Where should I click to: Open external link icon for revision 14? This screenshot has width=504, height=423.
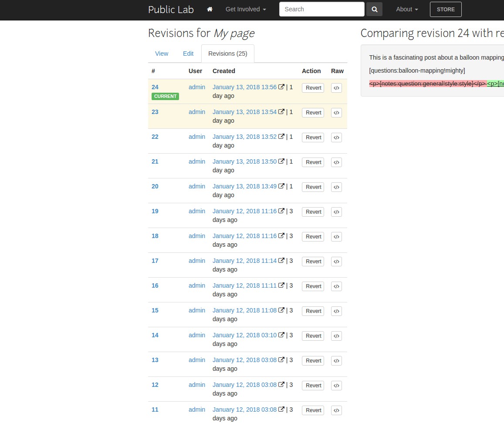pos(281,335)
